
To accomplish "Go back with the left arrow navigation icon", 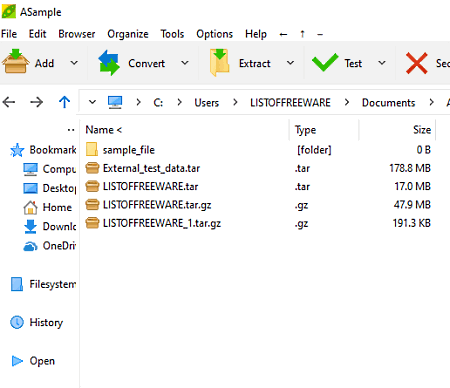I will coord(9,102).
